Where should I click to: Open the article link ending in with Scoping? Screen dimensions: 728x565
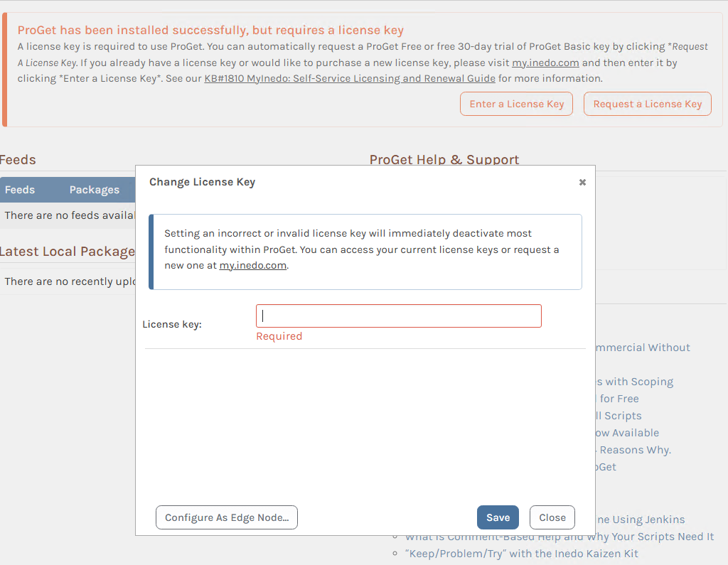click(634, 382)
